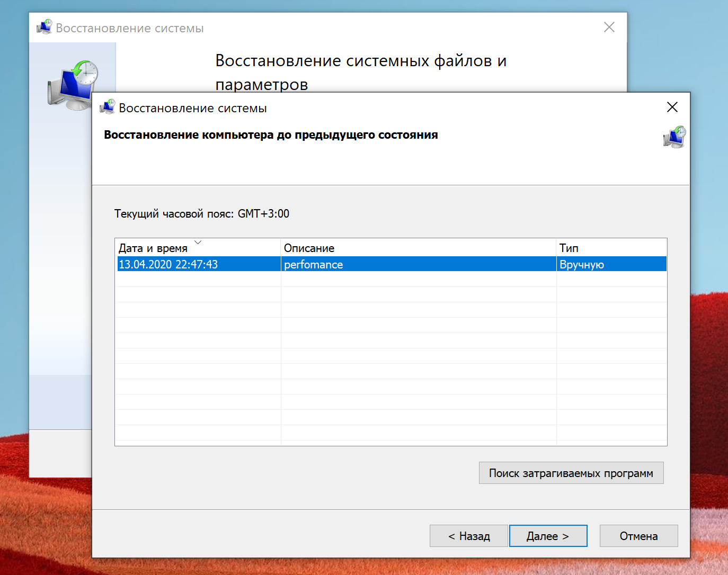This screenshot has width=728, height=575.
Task: Cancel with the Отмена button
Action: 638,536
